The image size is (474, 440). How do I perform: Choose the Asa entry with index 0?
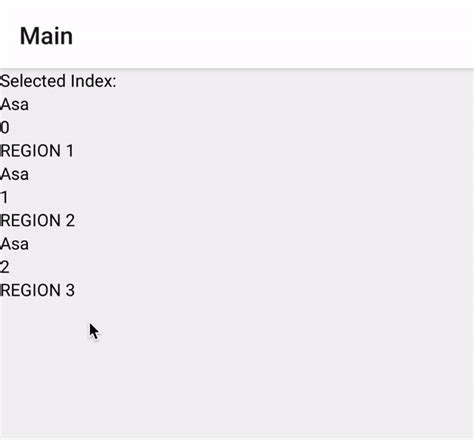click(x=14, y=104)
